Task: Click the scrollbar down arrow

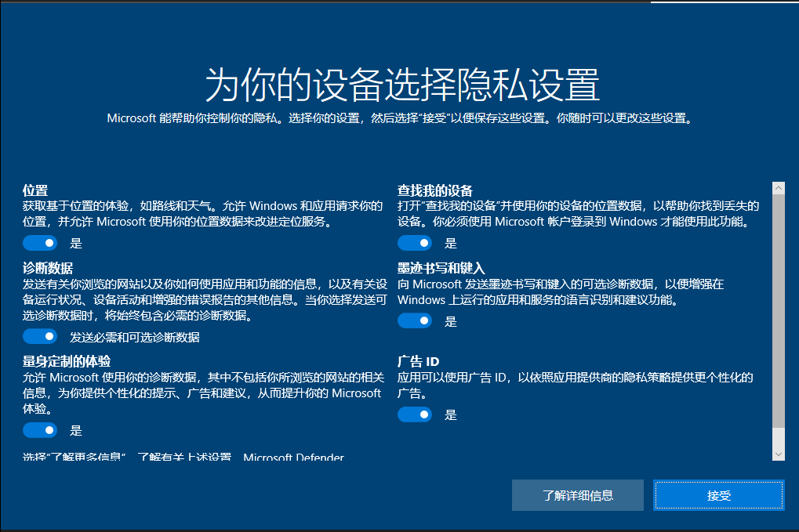Action: 778,454
